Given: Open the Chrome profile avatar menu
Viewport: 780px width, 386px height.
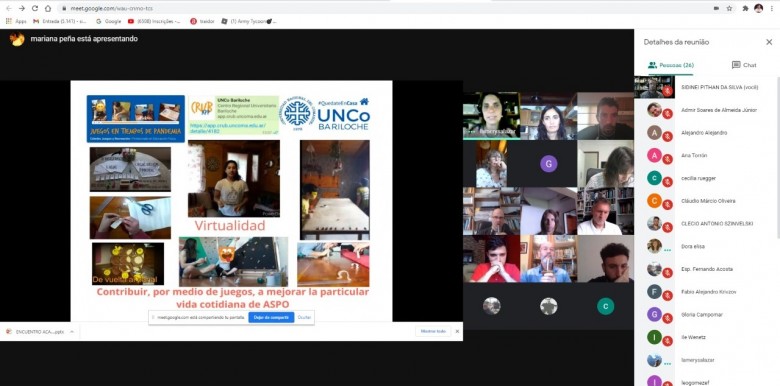Looking at the screenshot, I should pos(758,8).
